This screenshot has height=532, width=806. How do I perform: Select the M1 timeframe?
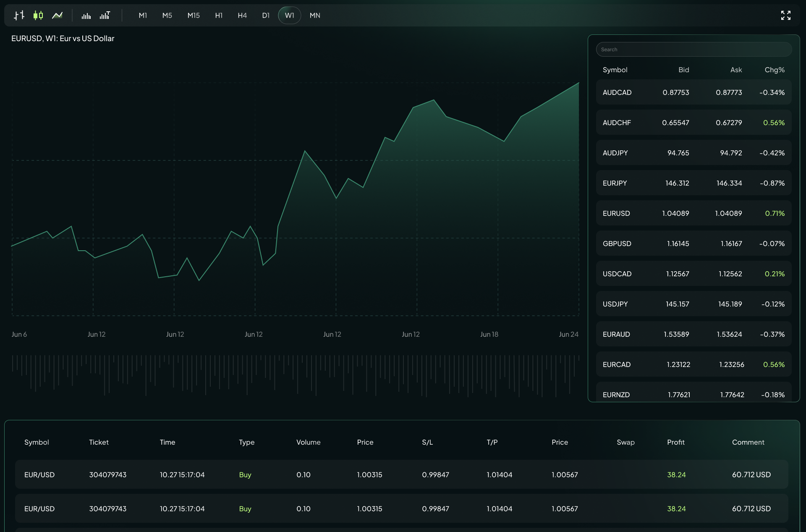coord(143,16)
